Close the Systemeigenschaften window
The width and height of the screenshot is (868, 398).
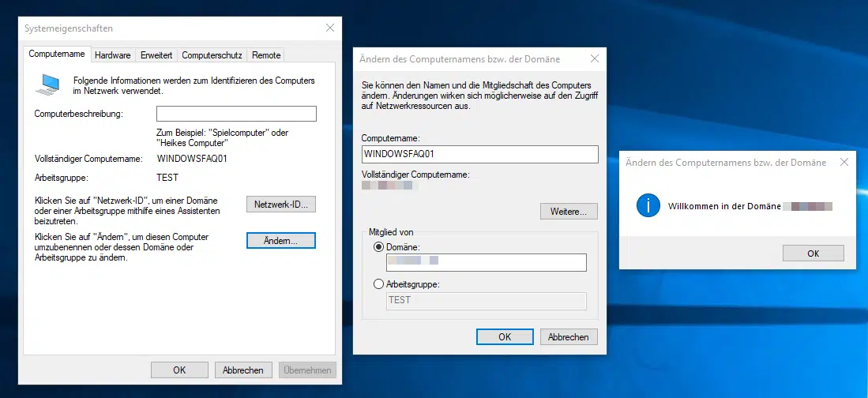pos(330,28)
